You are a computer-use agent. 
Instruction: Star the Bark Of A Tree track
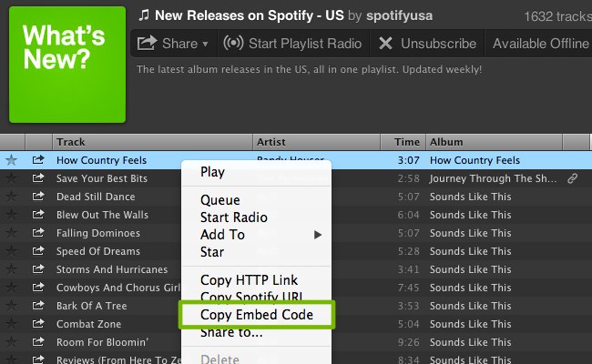[x=11, y=306]
